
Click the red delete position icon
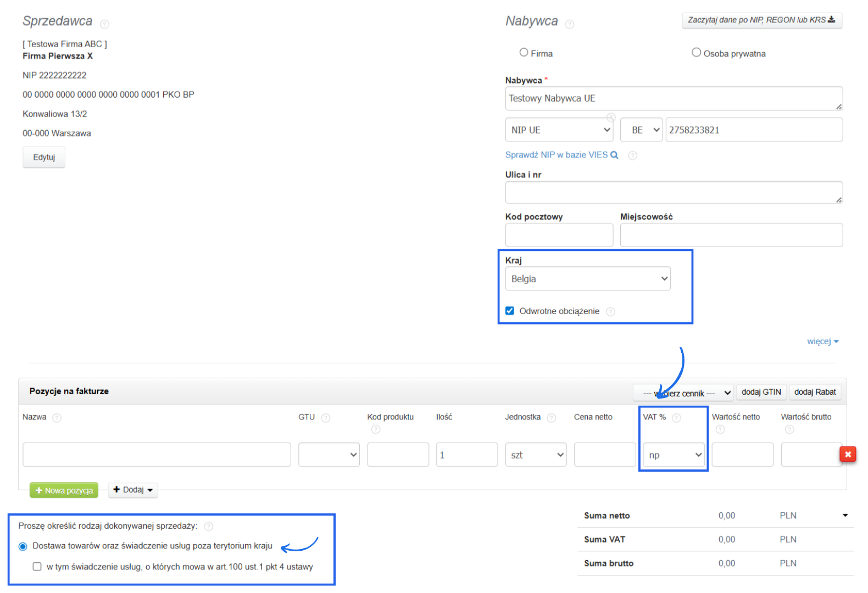(848, 454)
